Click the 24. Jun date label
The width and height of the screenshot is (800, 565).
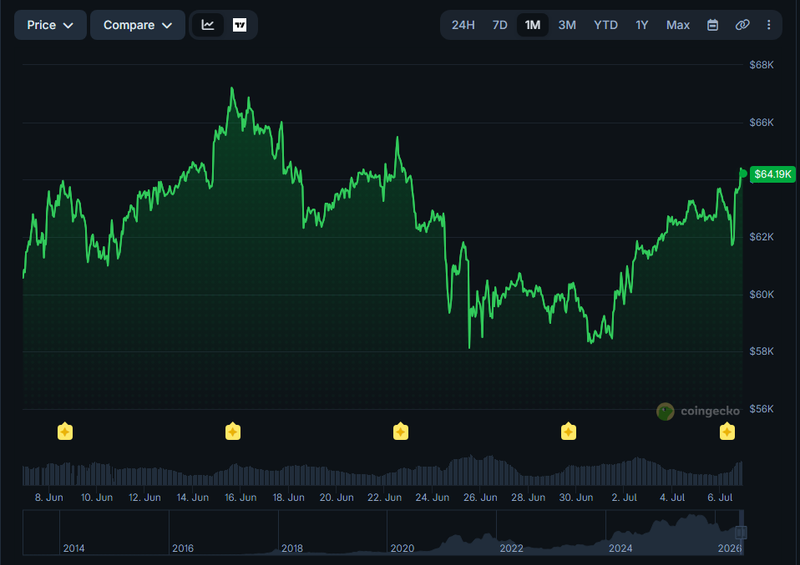(433, 497)
